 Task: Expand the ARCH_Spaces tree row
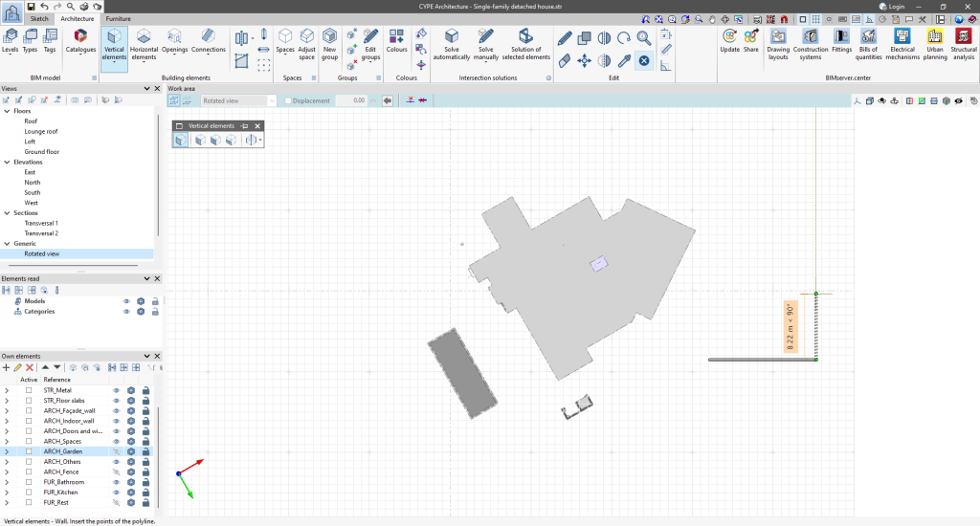(x=7, y=441)
